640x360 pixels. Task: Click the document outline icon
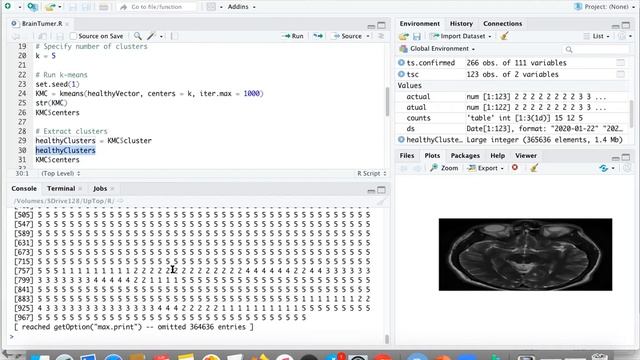pos(381,36)
